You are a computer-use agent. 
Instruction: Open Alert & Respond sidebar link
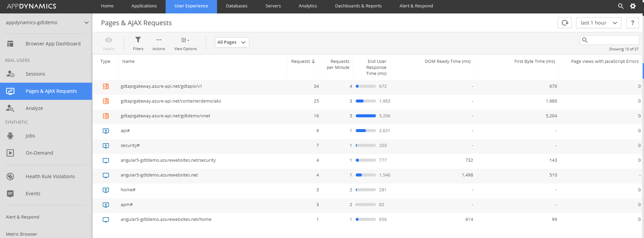click(x=23, y=217)
